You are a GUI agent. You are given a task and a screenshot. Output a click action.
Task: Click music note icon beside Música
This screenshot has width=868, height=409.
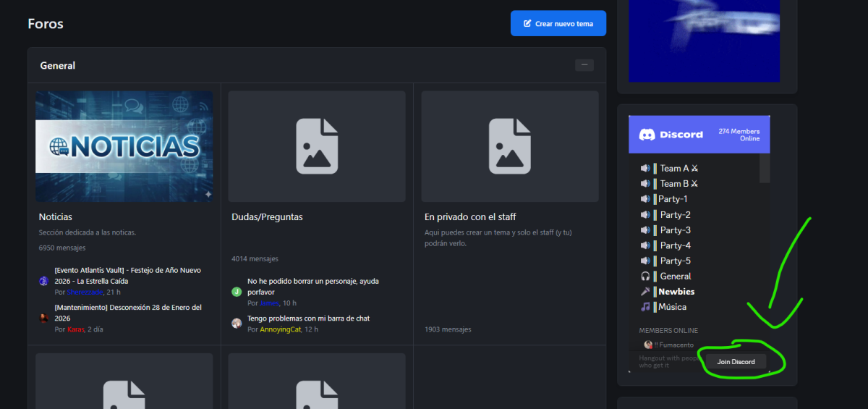click(x=645, y=308)
